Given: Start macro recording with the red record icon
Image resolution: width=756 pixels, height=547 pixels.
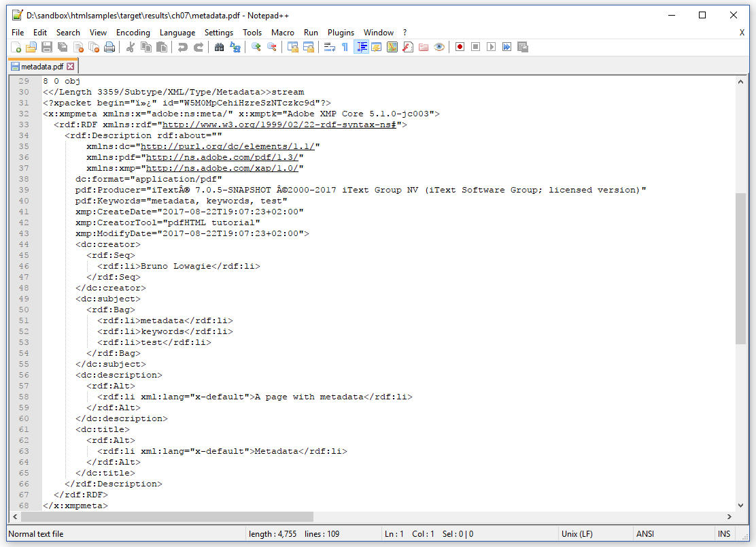Looking at the screenshot, I should tap(458, 46).
